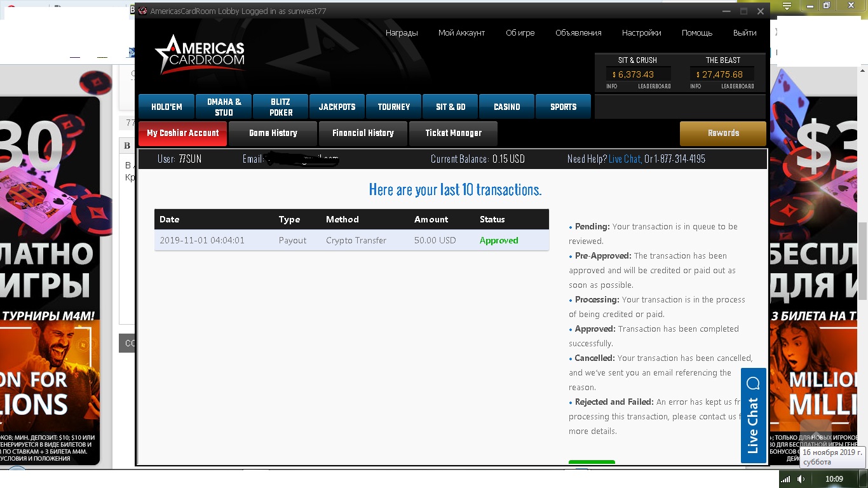Screen dimensions: 868x488
Task: Click the User: 77SUN label
Action: tap(179, 159)
